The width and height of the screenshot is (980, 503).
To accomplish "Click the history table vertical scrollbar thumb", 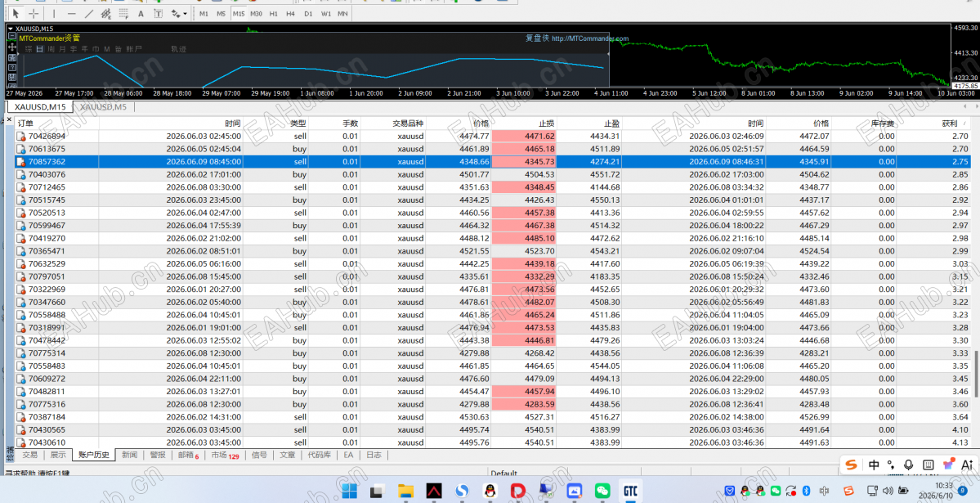I will (976, 374).
